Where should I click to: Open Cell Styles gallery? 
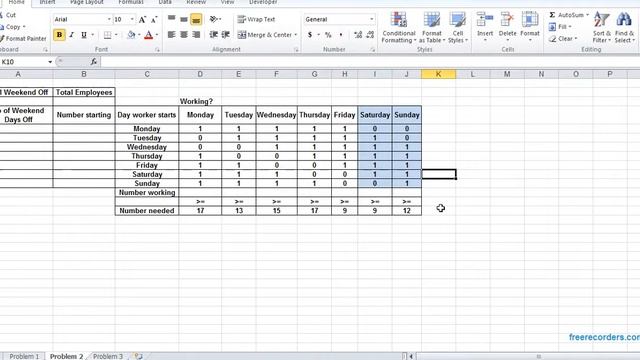pos(458,27)
